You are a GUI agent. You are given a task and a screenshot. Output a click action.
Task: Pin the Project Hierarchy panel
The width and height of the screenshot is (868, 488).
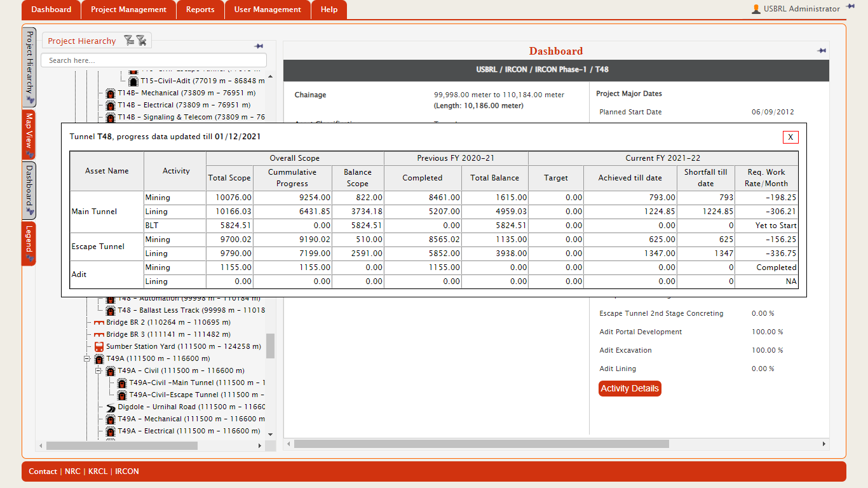pyautogui.click(x=259, y=46)
